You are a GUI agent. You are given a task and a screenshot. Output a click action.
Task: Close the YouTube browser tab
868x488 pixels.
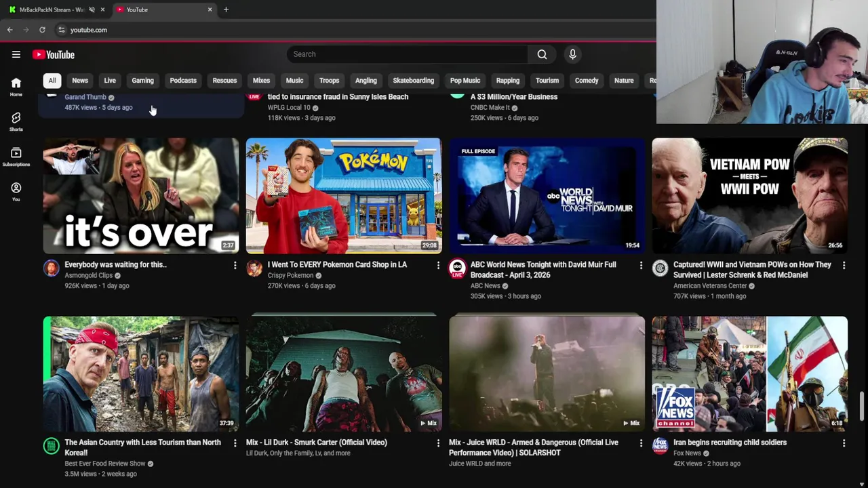tap(210, 9)
